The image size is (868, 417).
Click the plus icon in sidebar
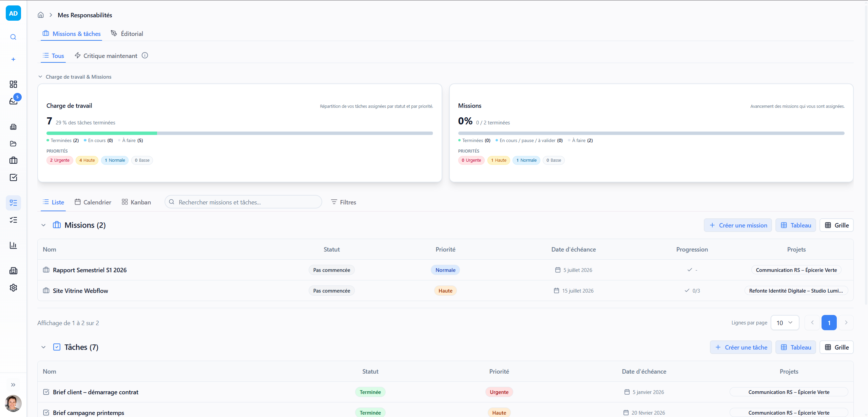click(13, 59)
